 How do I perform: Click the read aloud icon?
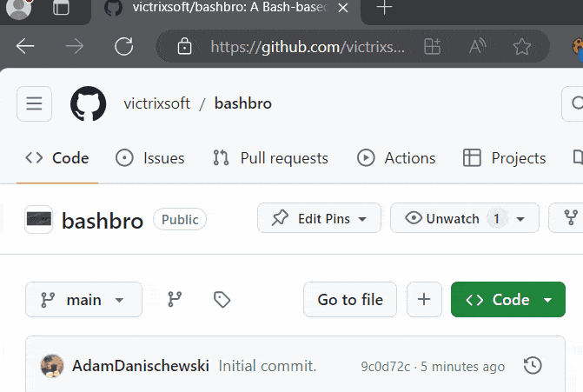[477, 46]
